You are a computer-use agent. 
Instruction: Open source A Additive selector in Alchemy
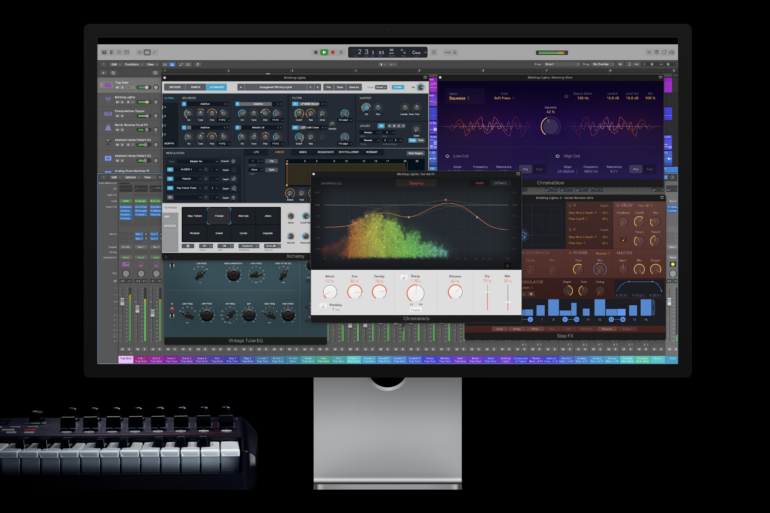coord(208,104)
